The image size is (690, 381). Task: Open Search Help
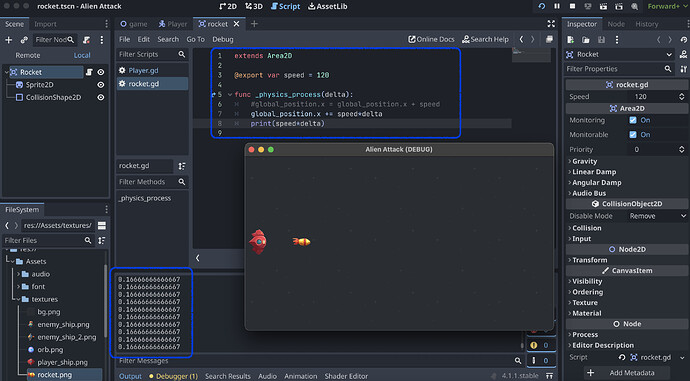point(485,39)
